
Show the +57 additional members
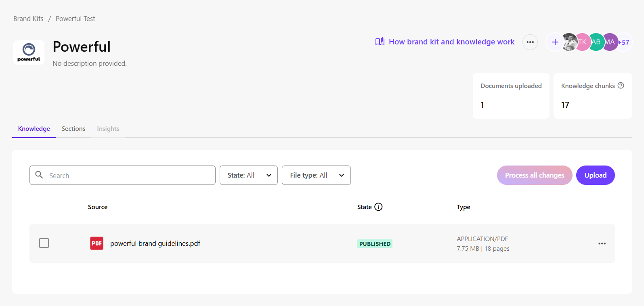point(625,42)
